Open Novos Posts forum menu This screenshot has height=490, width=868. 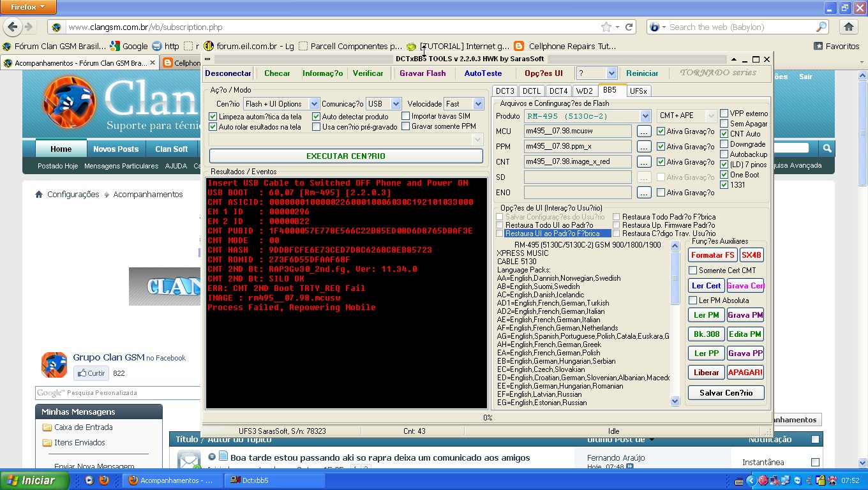[x=116, y=149]
